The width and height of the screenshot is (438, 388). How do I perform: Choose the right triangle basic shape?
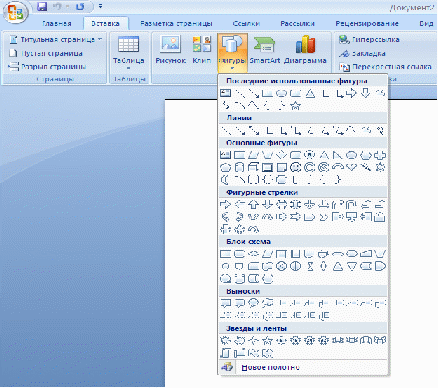[x=337, y=155]
